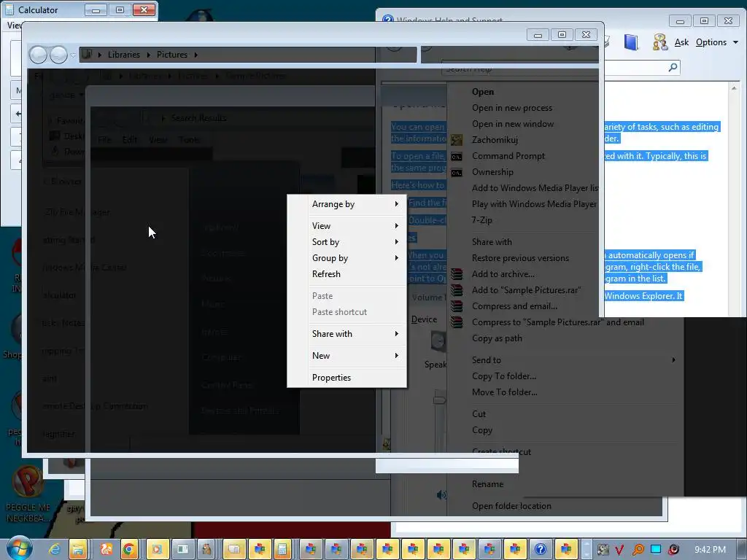Select Rename in the context menu
This screenshot has height=560, width=747.
pos(487,484)
